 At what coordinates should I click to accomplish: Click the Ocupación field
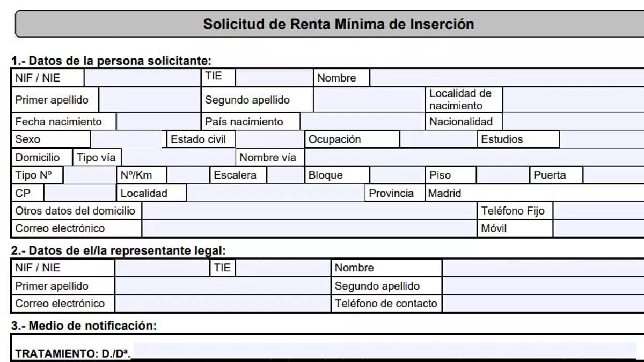pyautogui.click(x=437, y=139)
